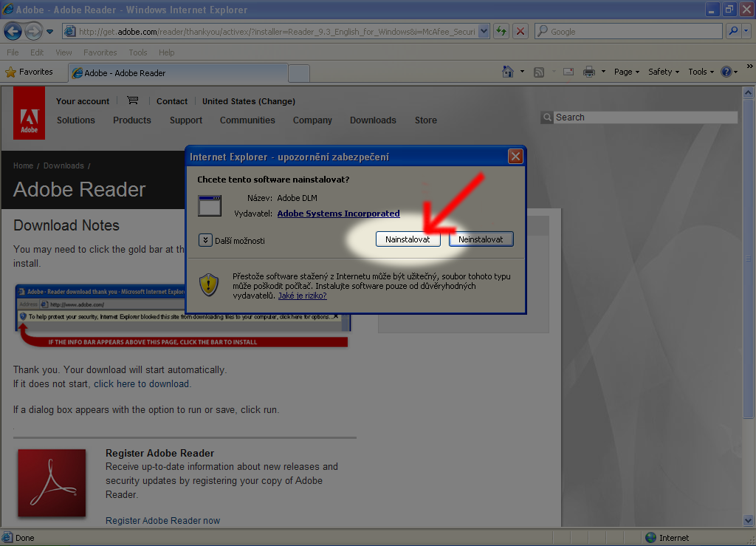756x546 pixels.
Task: Click the blue Help question mark icon
Action: pos(726,72)
